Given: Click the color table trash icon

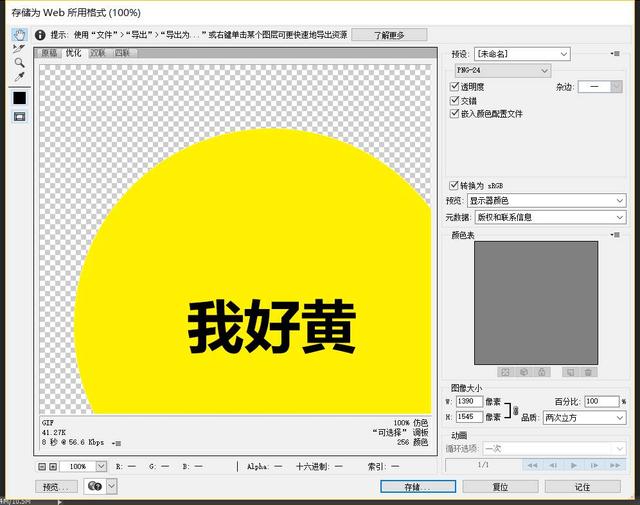Looking at the screenshot, I should [x=588, y=372].
